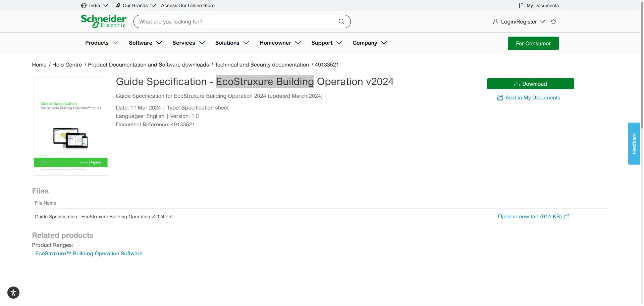Click the Document Reference 49133521 text
644x306 pixels.
155,125
